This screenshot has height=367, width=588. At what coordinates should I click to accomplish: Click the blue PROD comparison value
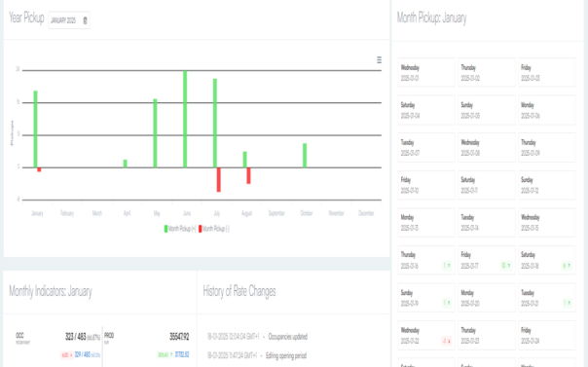[x=182, y=354]
